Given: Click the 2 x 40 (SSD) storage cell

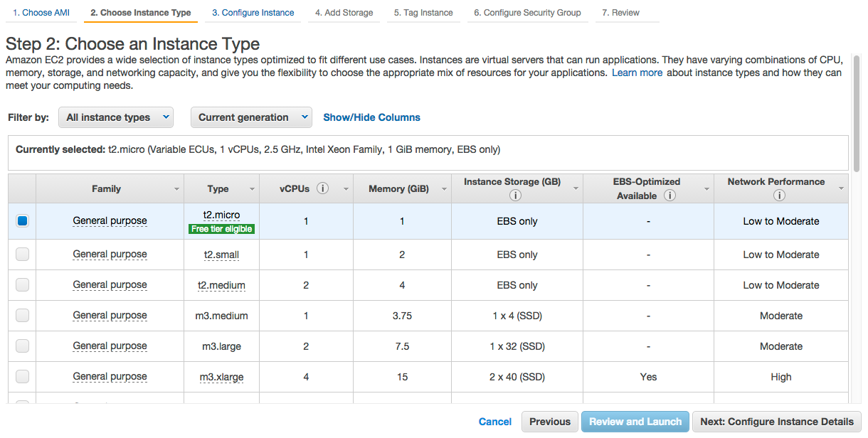Looking at the screenshot, I should tap(517, 377).
